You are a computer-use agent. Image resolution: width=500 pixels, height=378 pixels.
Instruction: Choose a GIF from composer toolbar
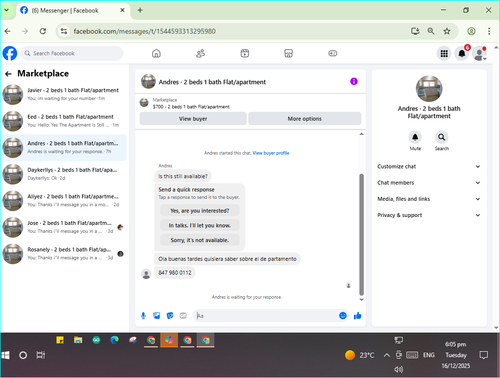[183, 316]
